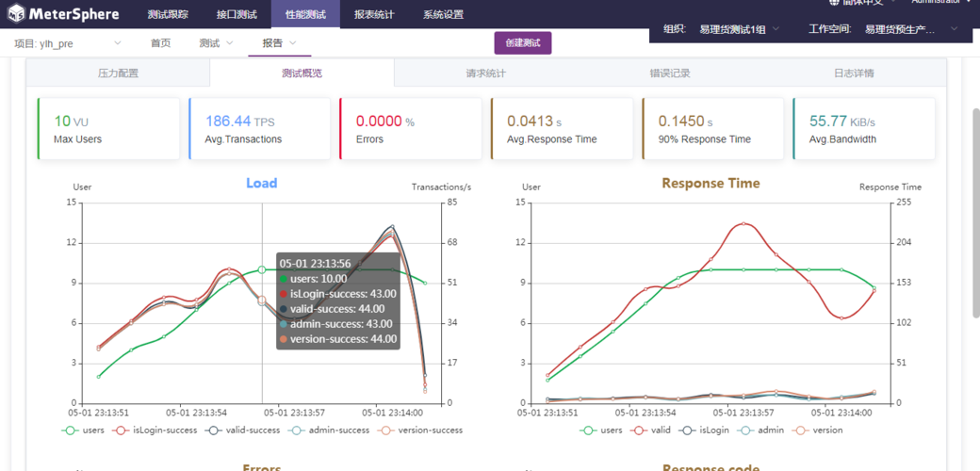Open the 接口测试 menu

click(x=237, y=14)
